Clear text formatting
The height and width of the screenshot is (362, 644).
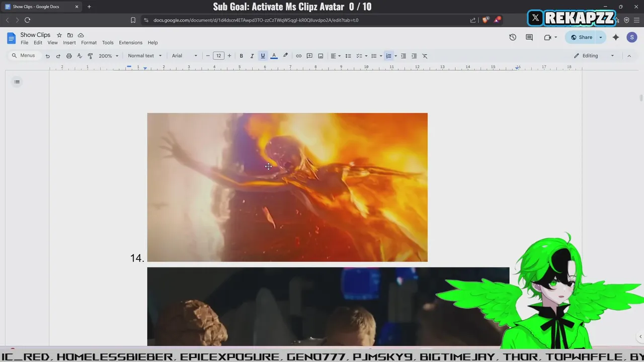425,56
